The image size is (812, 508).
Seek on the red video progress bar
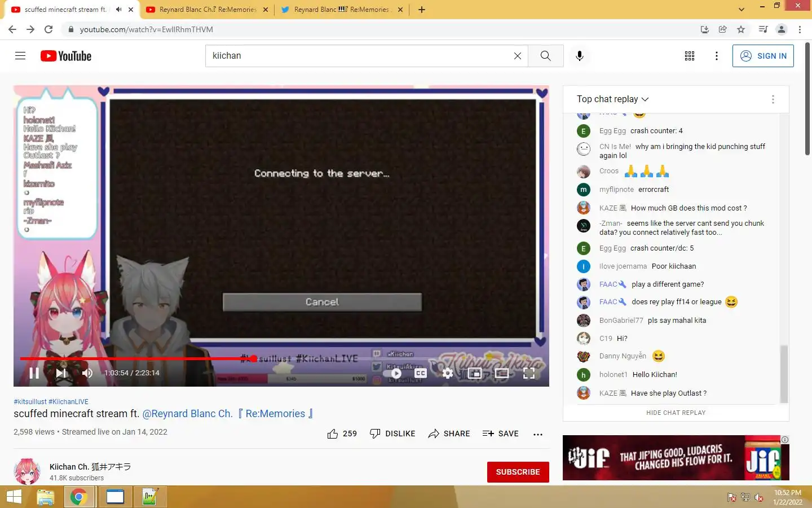[136, 358]
